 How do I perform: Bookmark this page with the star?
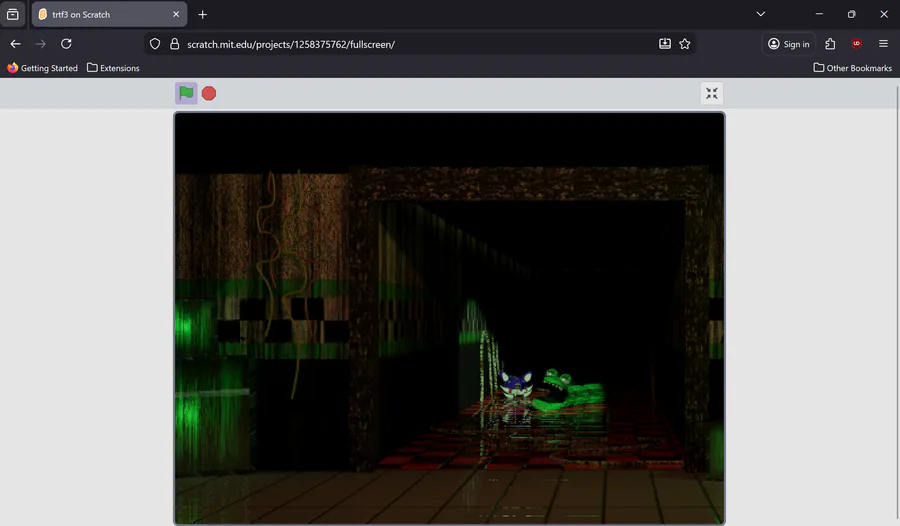tap(685, 44)
